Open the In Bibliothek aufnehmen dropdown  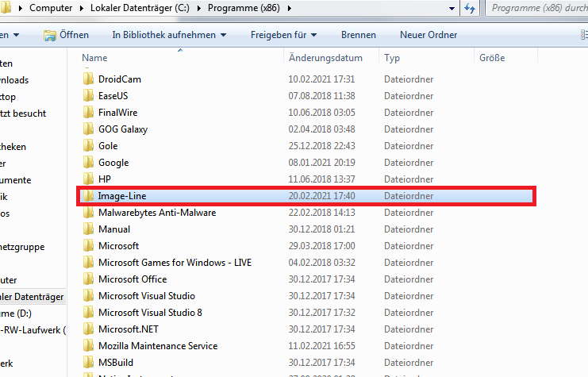click(169, 35)
